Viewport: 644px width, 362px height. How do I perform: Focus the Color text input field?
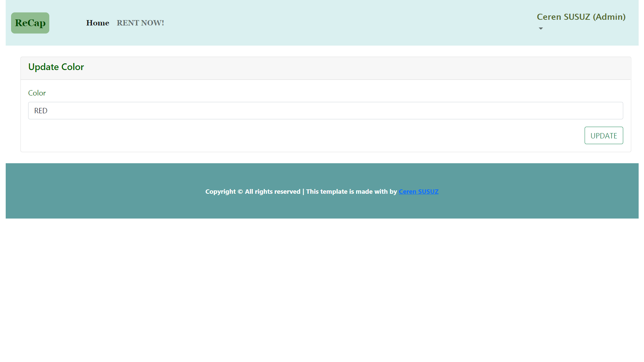coord(325,111)
